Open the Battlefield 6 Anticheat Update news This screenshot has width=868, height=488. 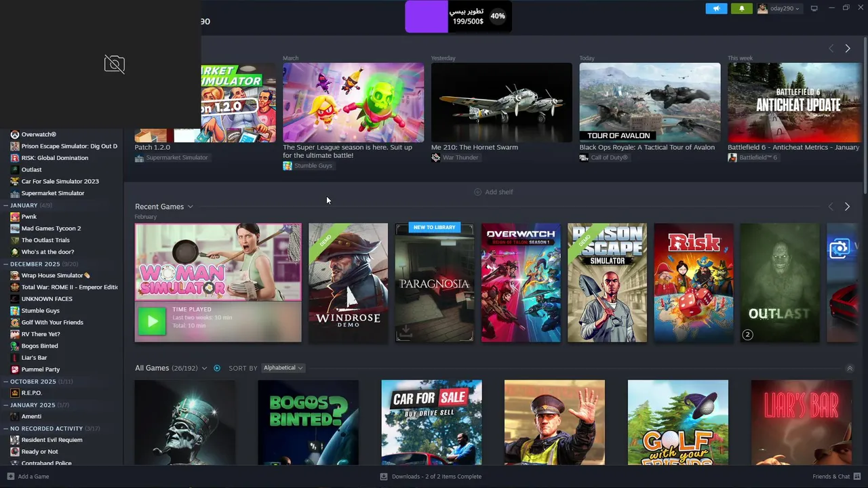(x=794, y=102)
